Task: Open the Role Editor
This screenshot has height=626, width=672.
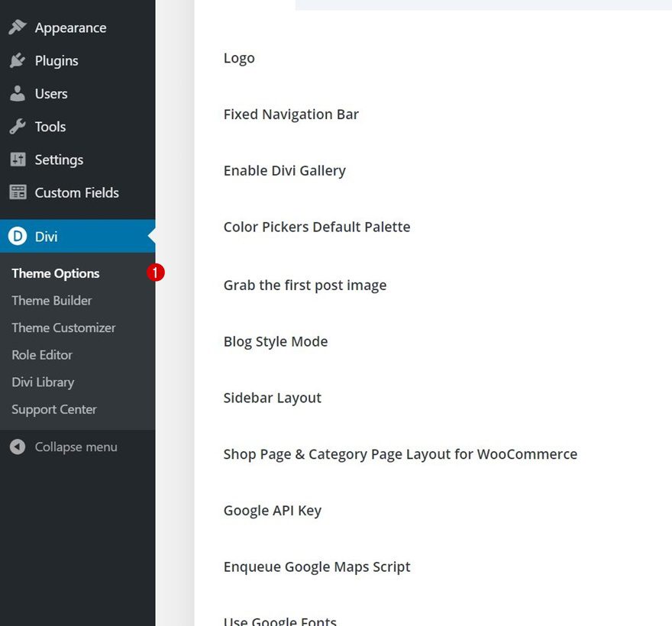Action: click(x=41, y=354)
